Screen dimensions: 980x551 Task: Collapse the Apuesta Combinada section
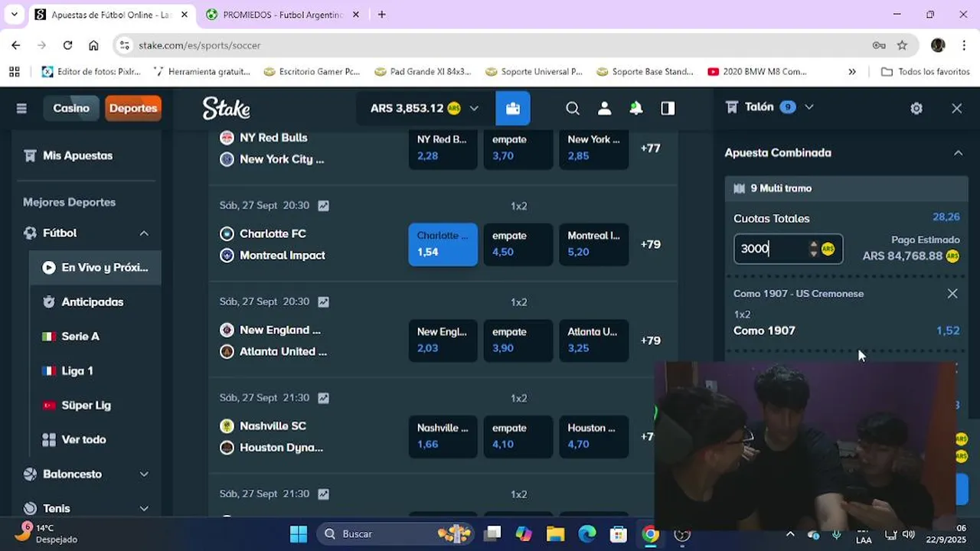point(958,153)
